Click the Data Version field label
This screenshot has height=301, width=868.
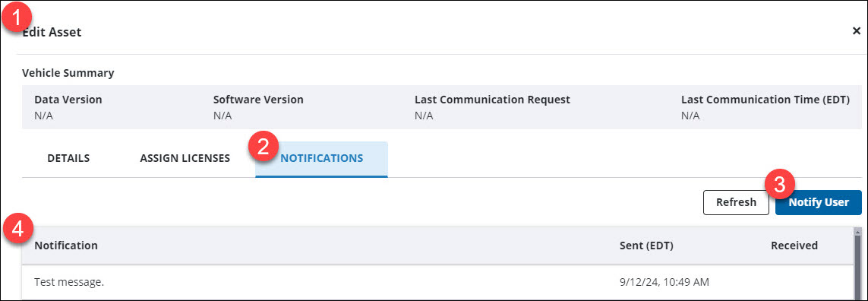tap(68, 100)
